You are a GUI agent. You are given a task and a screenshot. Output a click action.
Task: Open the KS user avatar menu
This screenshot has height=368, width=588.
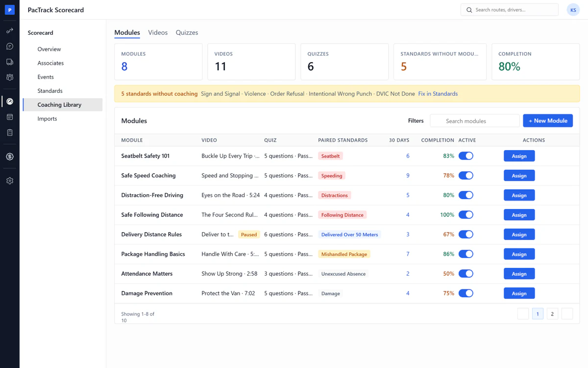573,10
